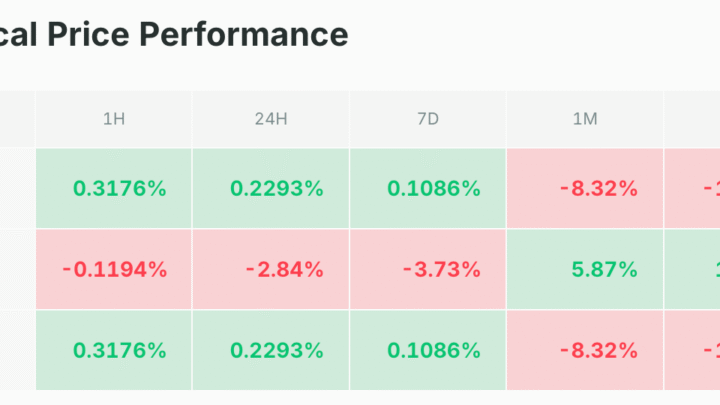Image resolution: width=720 pixels, height=405 pixels.
Task: Click the -3.73% cell
Action: 428,269
